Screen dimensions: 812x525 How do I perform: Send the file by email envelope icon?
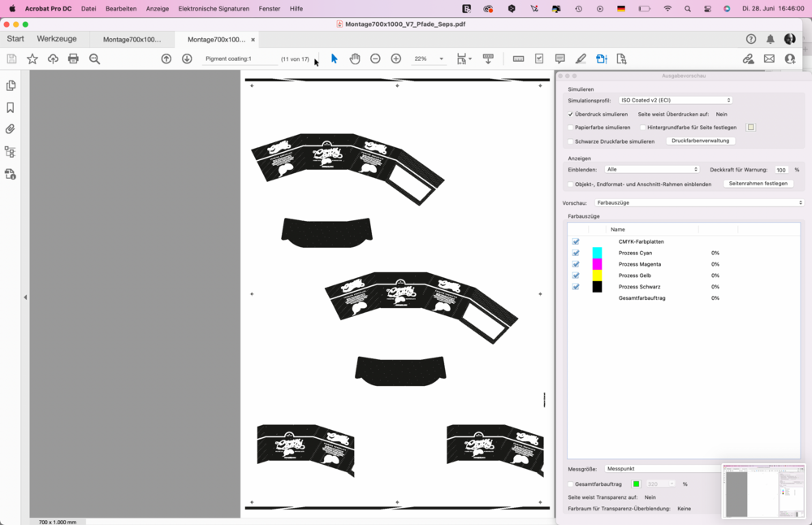tap(769, 59)
